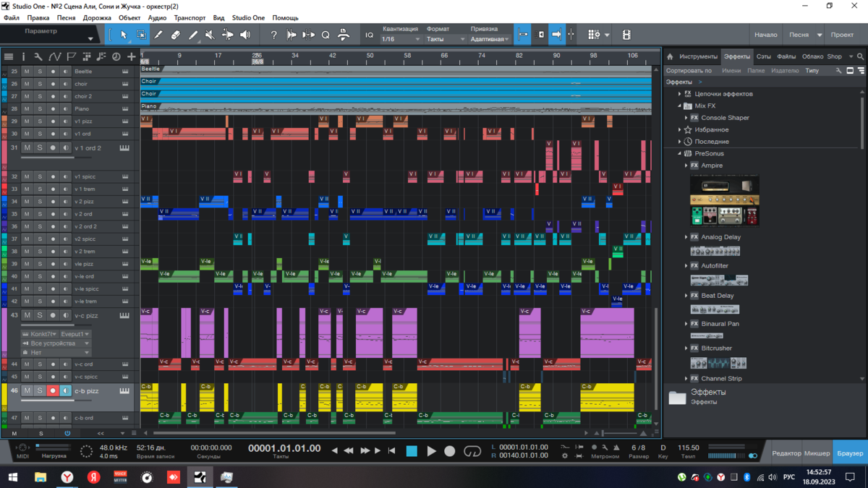Expand the Избранное node
This screenshot has height=488, width=868.
coord(680,130)
